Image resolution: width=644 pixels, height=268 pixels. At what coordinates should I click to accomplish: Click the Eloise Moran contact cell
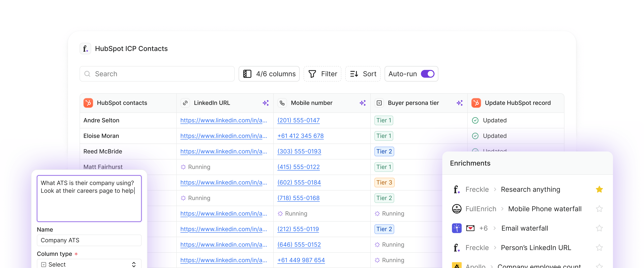tap(128, 136)
